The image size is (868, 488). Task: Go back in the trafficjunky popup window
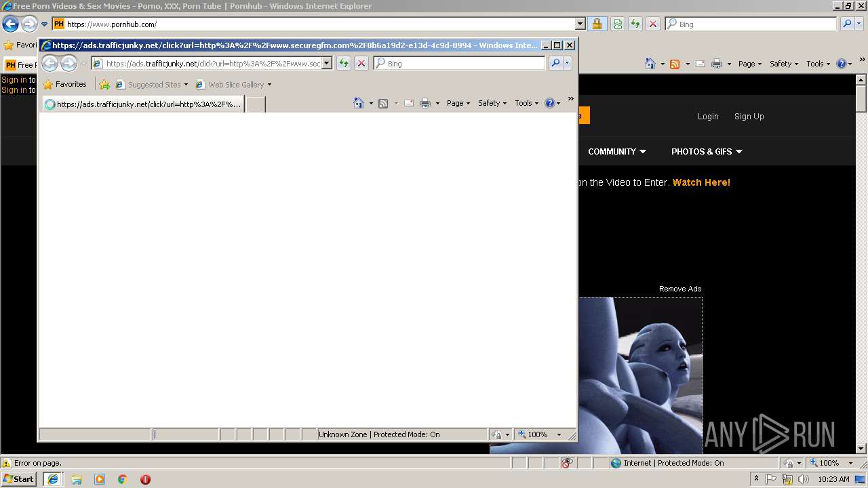click(50, 64)
